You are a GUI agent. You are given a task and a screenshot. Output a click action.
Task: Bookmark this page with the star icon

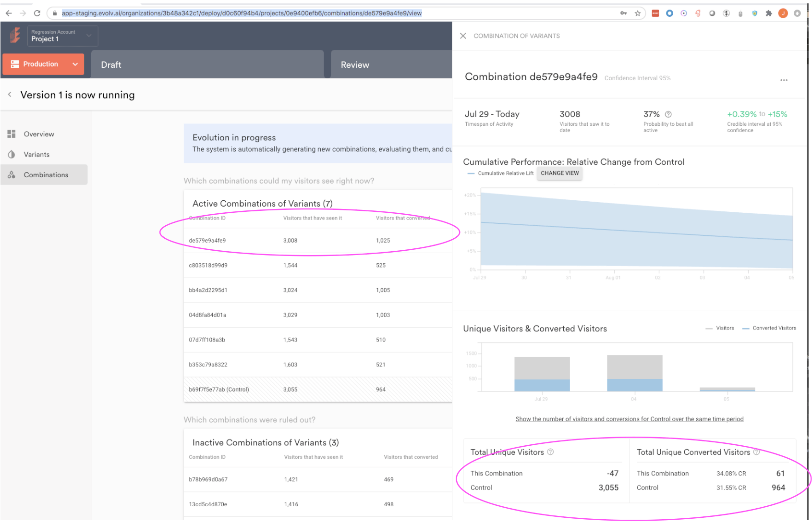click(638, 13)
